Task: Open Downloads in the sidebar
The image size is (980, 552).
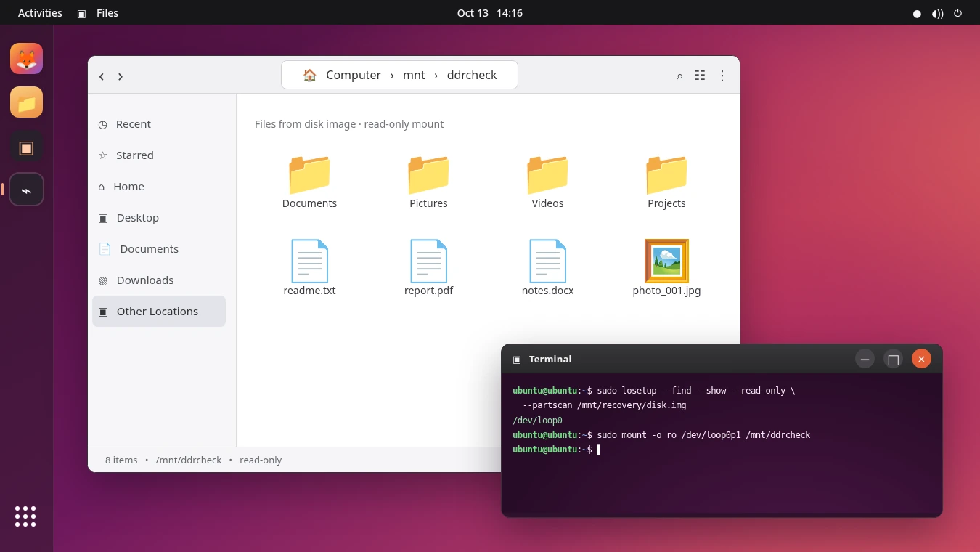Action: [159, 280]
